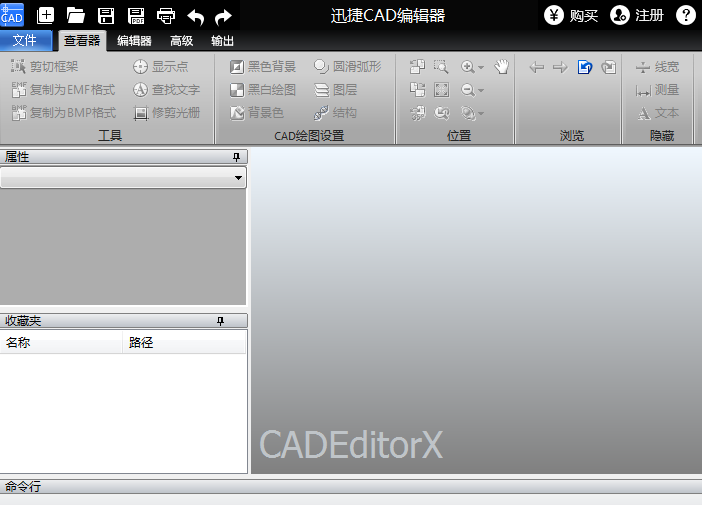Viewport: 702px width, 505px height.
Task: Click the 注册 register button
Action: point(637,15)
